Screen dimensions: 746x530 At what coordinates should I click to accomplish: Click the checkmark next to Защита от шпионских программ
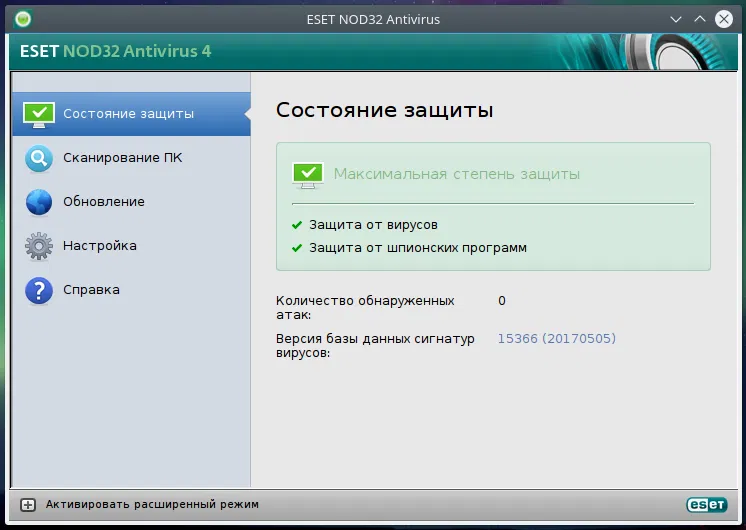click(x=297, y=248)
